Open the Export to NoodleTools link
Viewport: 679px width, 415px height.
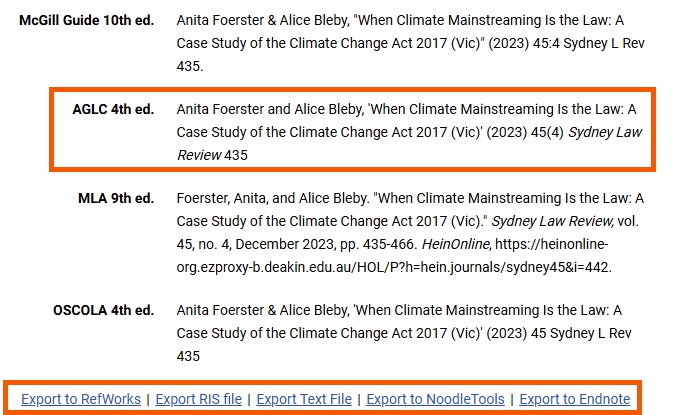point(435,399)
